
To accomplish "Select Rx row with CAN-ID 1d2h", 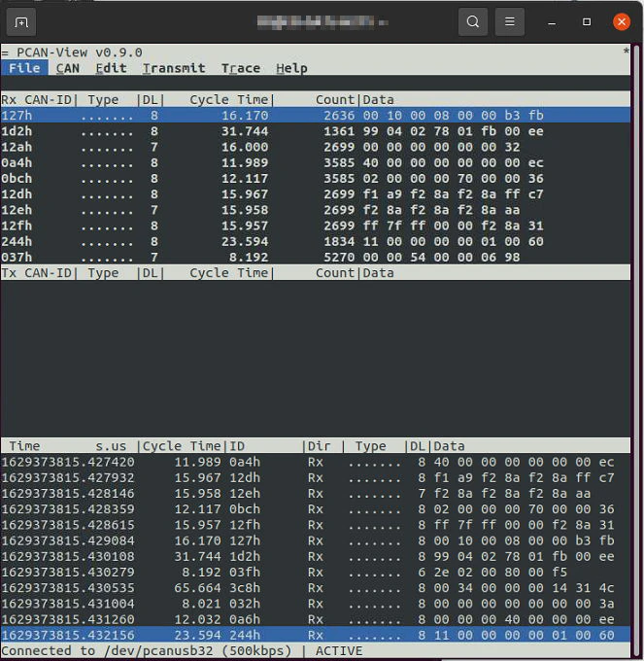I will click(316, 131).
